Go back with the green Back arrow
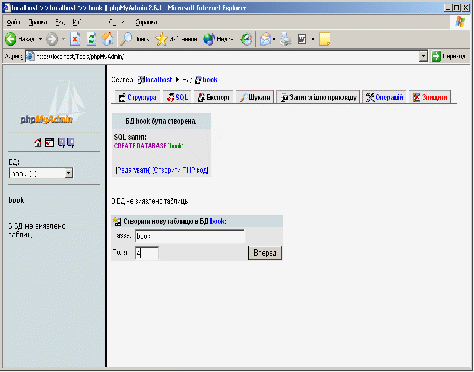The height and width of the screenshot is (372, 474). [x=11, y=39]
